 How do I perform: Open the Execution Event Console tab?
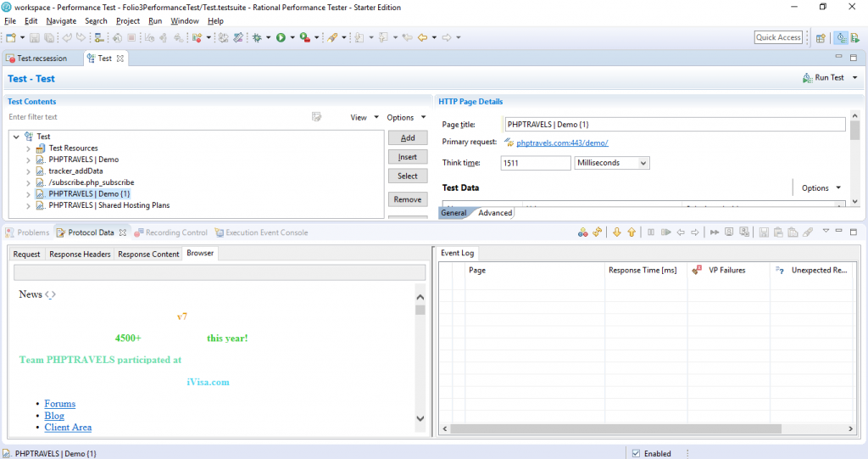tap(261, 232)
